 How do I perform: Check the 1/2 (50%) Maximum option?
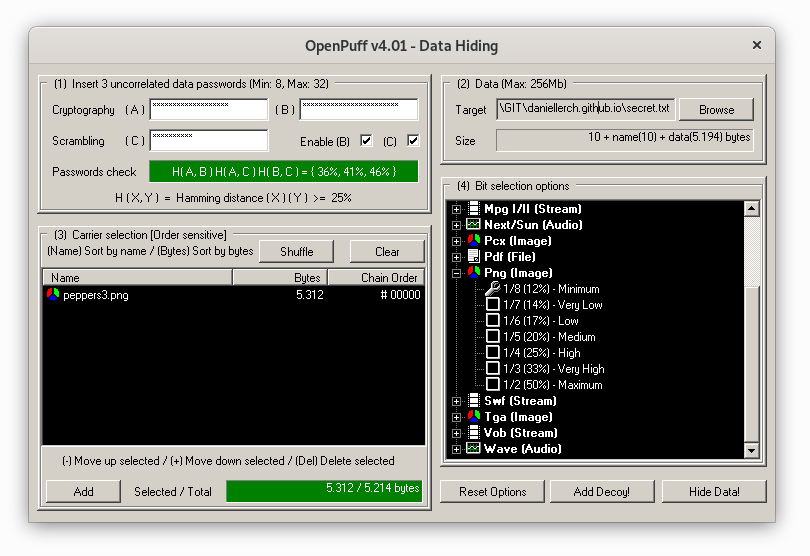click(492, 385)
